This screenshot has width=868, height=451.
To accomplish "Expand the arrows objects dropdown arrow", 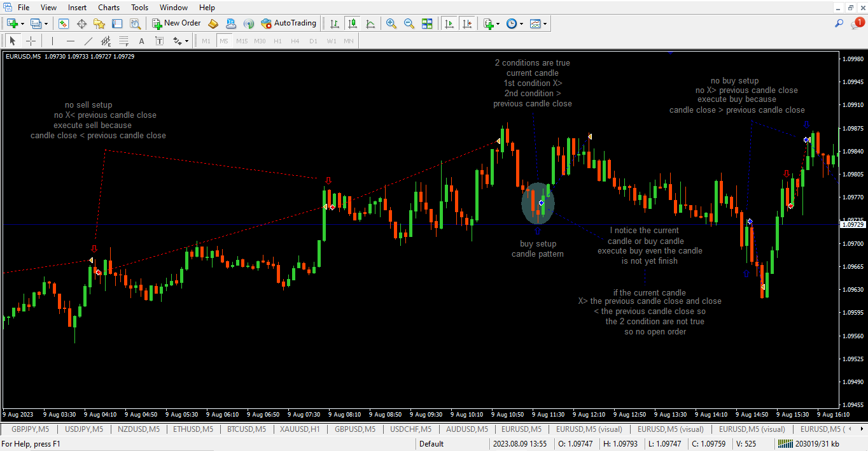I will click(x=187, y=41).
